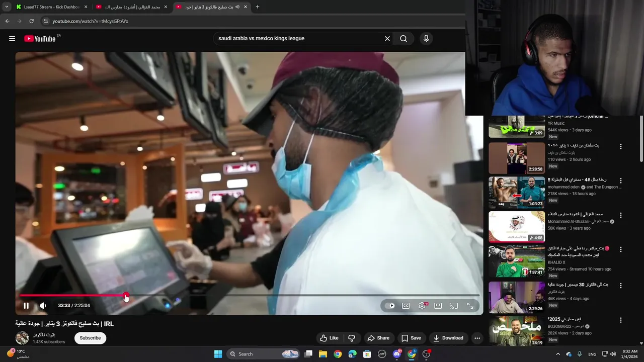Switch to theater mode

click(438, 306)
